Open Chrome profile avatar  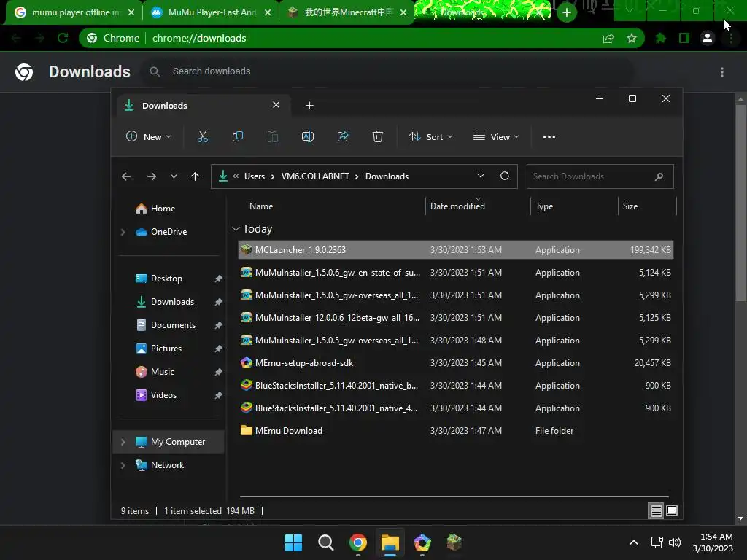(x=708, y=38)
